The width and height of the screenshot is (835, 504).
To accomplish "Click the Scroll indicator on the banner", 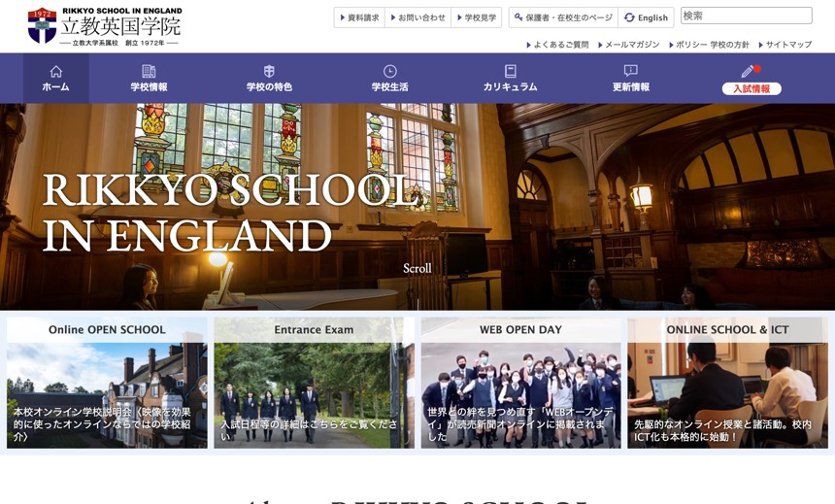I will point(417,268).
